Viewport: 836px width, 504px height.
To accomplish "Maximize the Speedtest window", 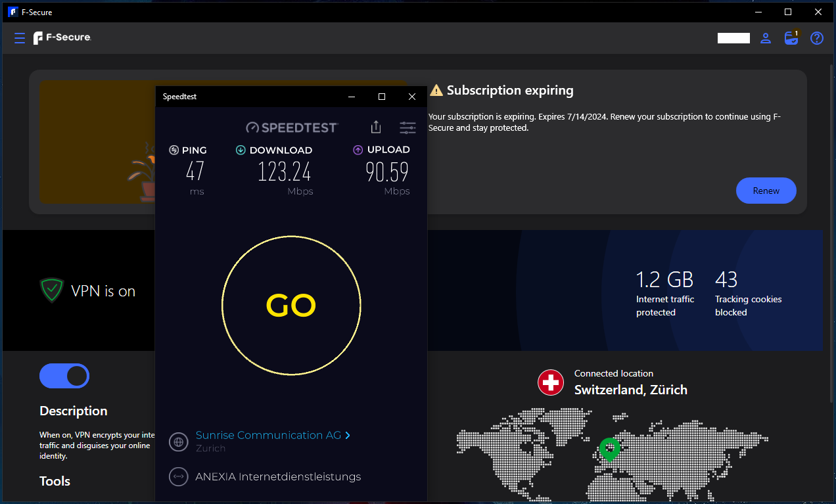I will coord(382,97).
